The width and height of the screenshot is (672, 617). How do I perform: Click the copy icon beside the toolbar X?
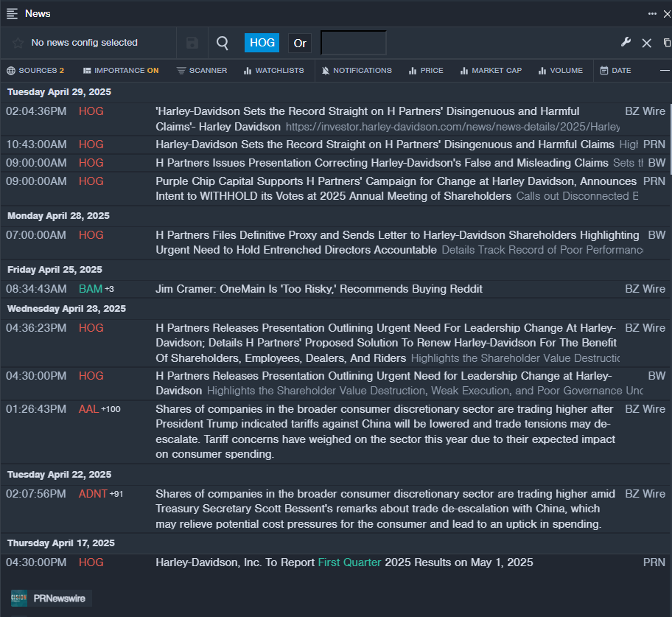(667, 43)
